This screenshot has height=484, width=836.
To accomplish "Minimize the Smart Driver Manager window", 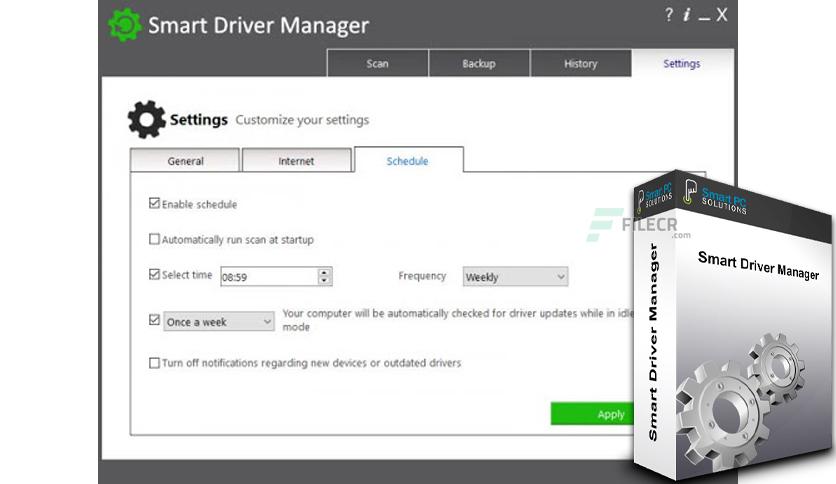I will (704, 17).
